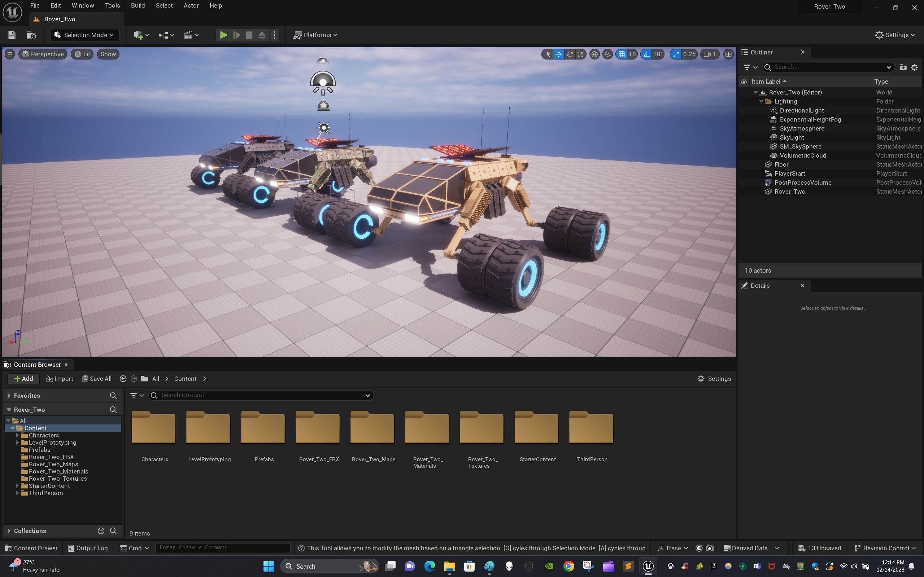Collapse the Lighting folder in Outliner
The height and width of the screenshot is (577, 924).
pos(761,101)
